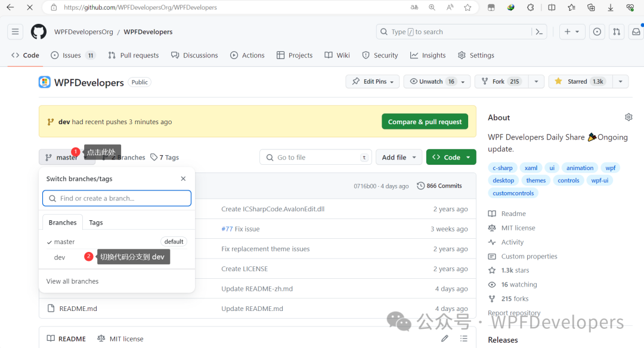
Task: Open the global navigation hamburger menu
Action: click(x=15, y=31)
